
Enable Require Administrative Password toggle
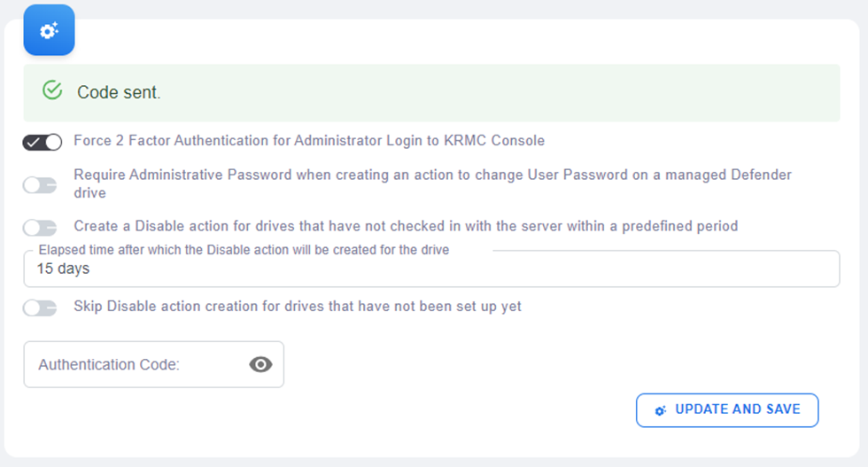[x=40, y=185]
